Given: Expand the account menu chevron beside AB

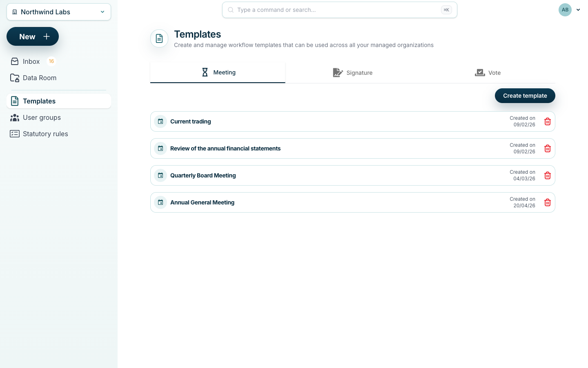Looking at the screenshot, I should 578,10.
